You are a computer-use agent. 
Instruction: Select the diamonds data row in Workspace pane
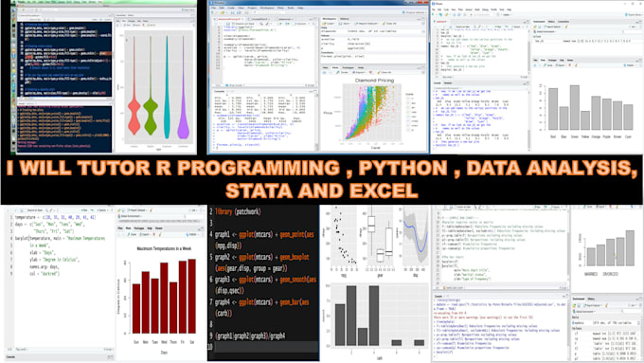pyautogui.click(x=372, y=31)
